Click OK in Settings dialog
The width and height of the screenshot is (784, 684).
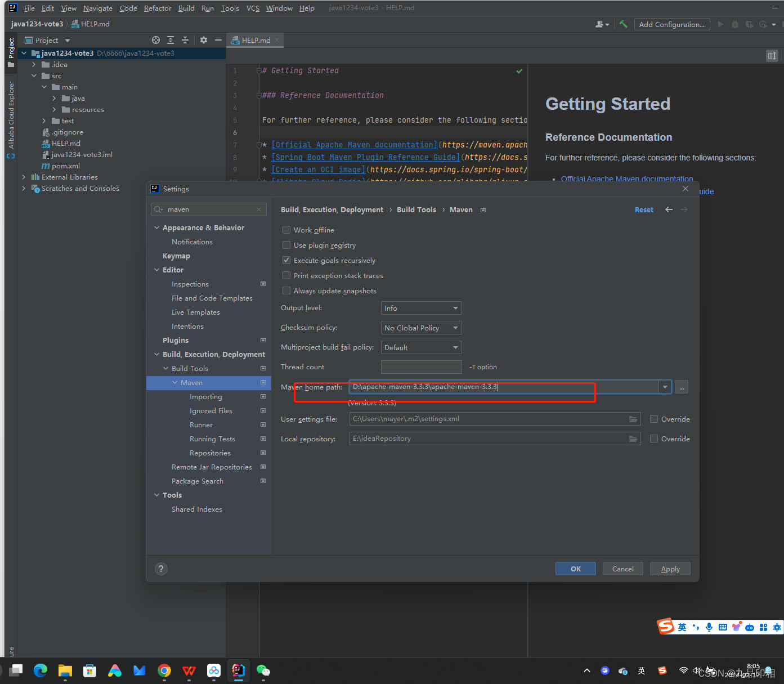(x=576, y=569)
